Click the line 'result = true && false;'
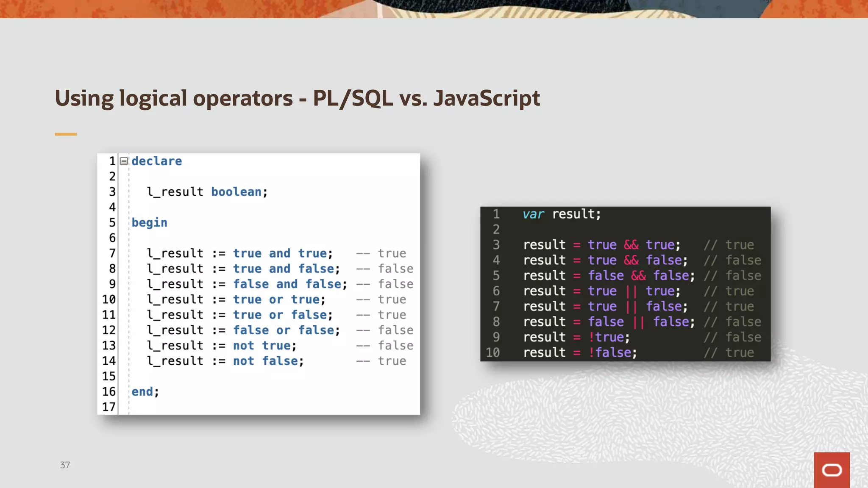This screenshot has width=868, height=488. coord(606,260)
